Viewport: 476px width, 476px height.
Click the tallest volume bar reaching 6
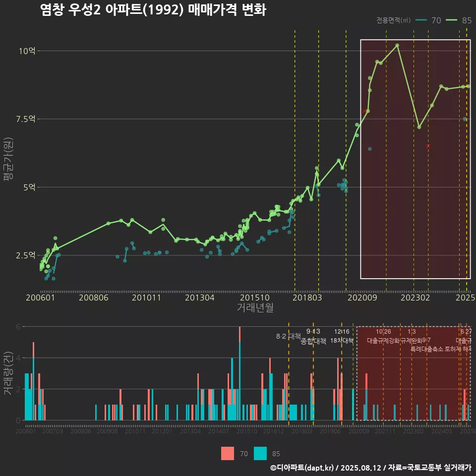click(x=240, y=373)
